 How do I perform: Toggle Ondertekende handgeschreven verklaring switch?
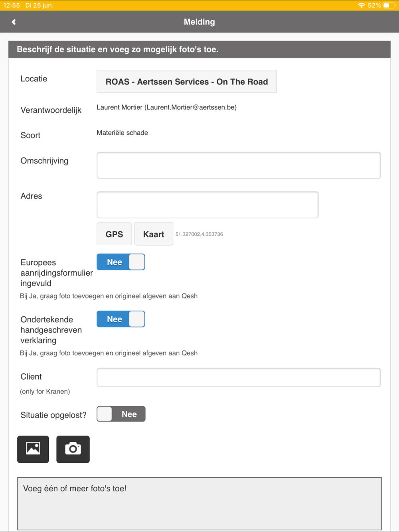[121, 319]
